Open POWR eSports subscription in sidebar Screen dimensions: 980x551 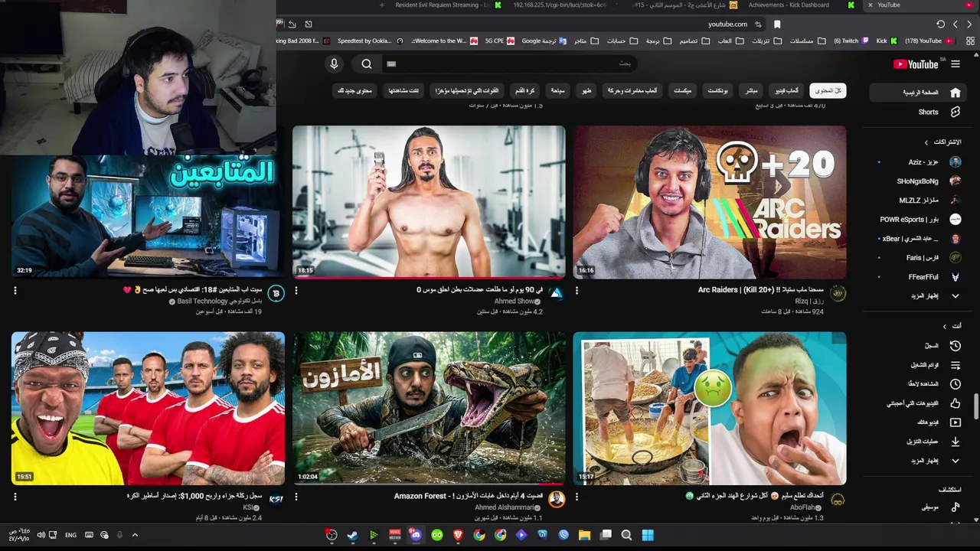919,220
